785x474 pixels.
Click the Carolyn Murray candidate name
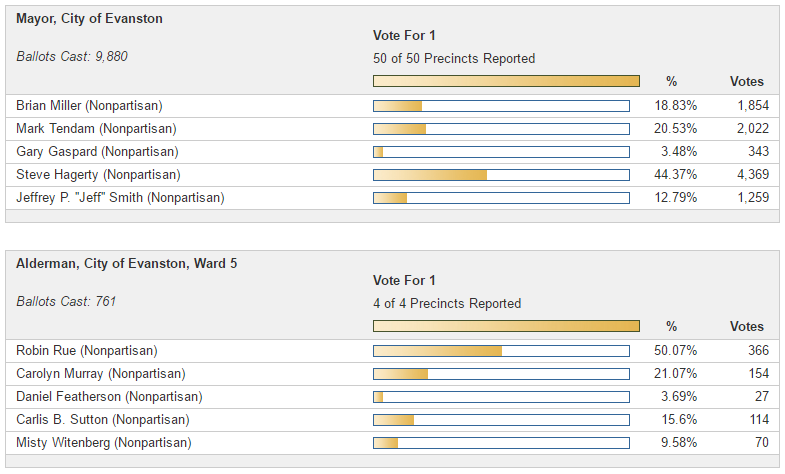point(101,374)
